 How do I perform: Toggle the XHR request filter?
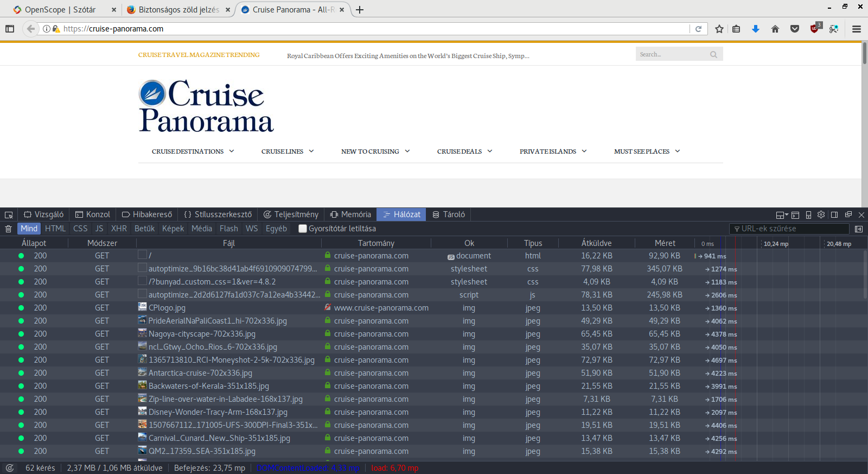tap(119, 229)
